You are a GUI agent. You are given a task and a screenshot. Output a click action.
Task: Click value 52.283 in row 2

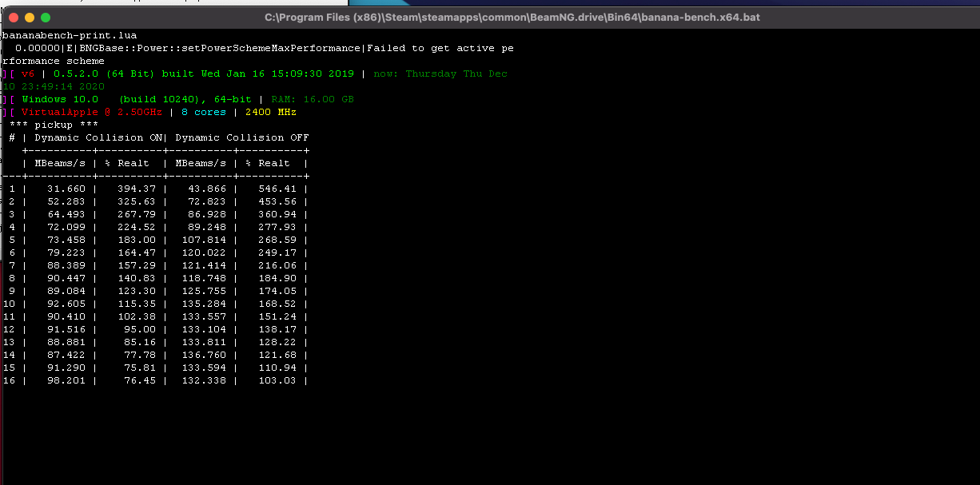point(66,201)
